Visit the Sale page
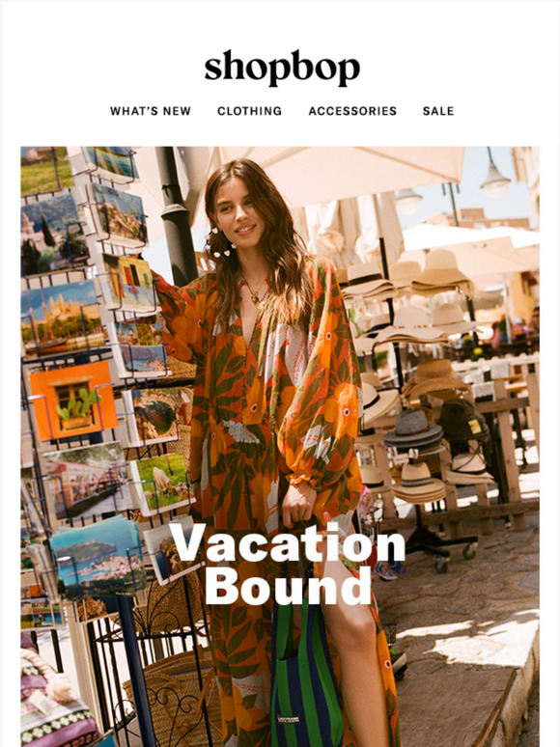The image size is (560, 747). (438, 111)
